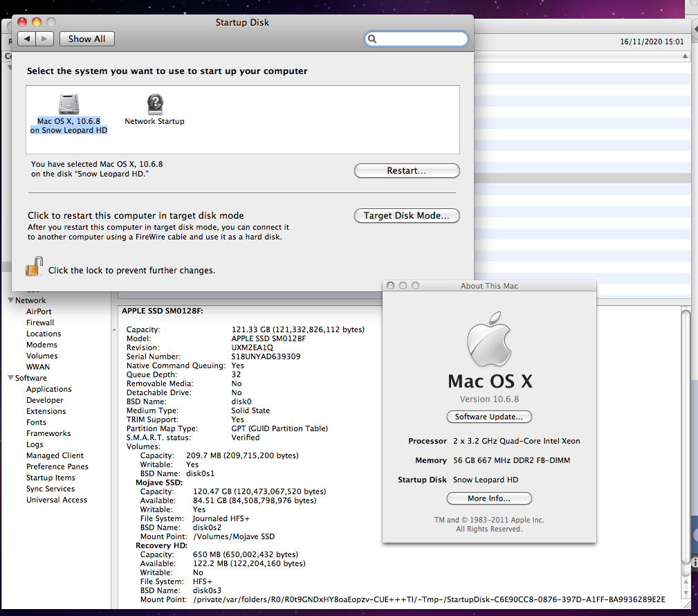This screenshot has width=698, height=616.
Task: Select Managed Client under Software
Action: 55,455
